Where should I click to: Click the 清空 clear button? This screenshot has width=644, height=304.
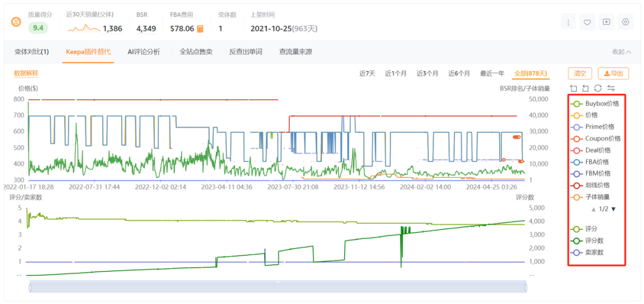click(x=580, y=73)
